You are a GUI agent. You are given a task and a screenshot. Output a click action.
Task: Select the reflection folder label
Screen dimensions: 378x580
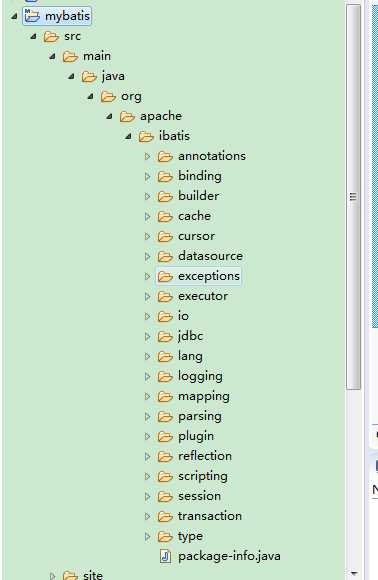[x=205, y=456]
